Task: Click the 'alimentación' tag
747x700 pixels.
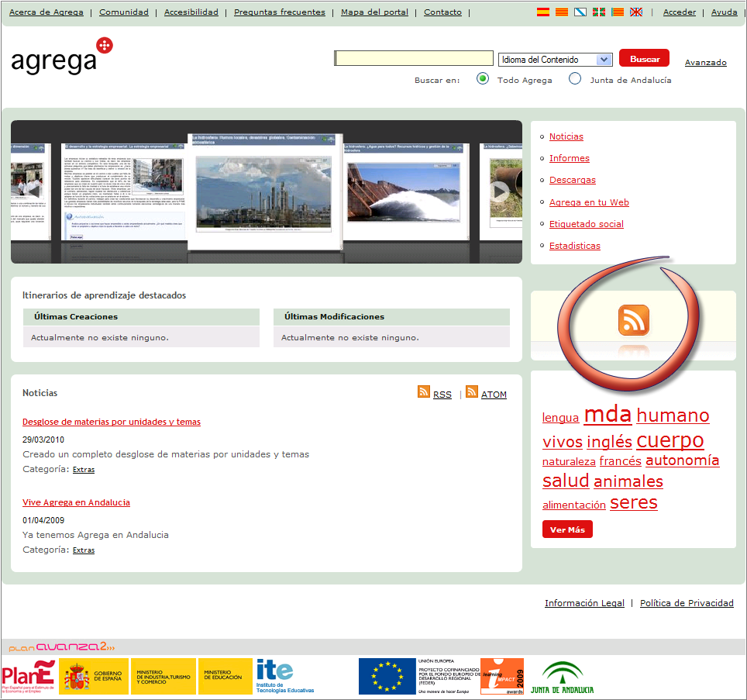Action: [x=574, y=505]
